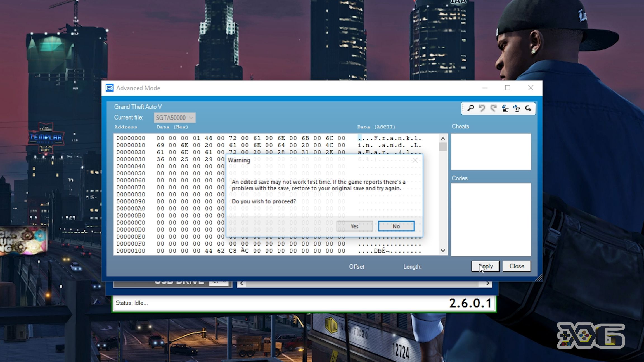The height and width of the screenshot is (362, 644).
Task: Click the right scroll arrow in the background window
Action: click(x=488, y=284)
